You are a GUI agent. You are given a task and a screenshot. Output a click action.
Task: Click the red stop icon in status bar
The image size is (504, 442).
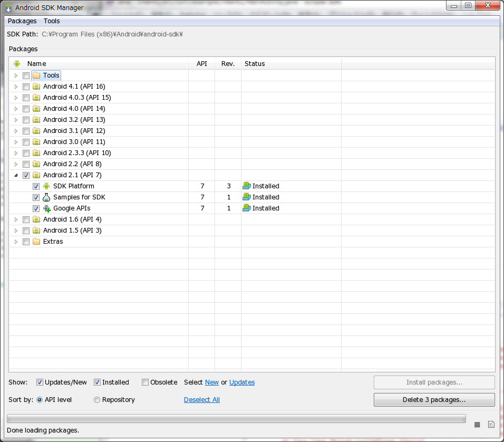477,425
